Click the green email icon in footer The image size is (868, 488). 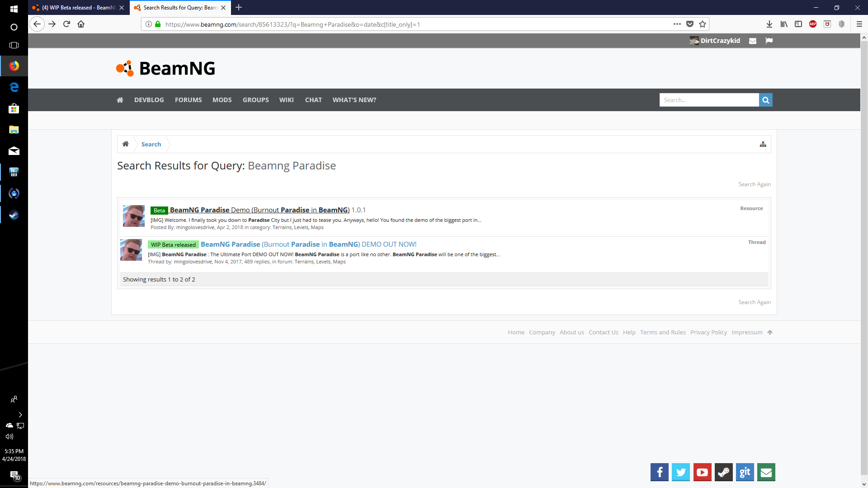[766, 472]
